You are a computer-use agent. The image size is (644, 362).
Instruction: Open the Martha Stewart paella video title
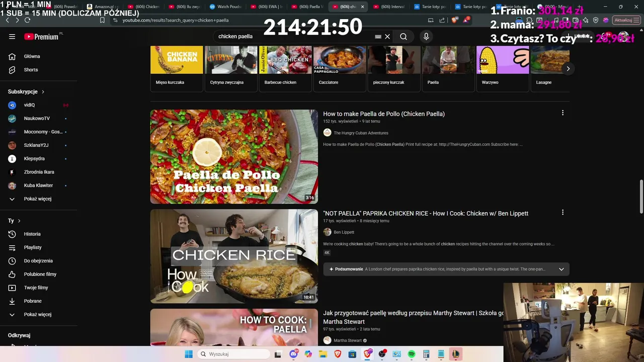pos(413,317)
